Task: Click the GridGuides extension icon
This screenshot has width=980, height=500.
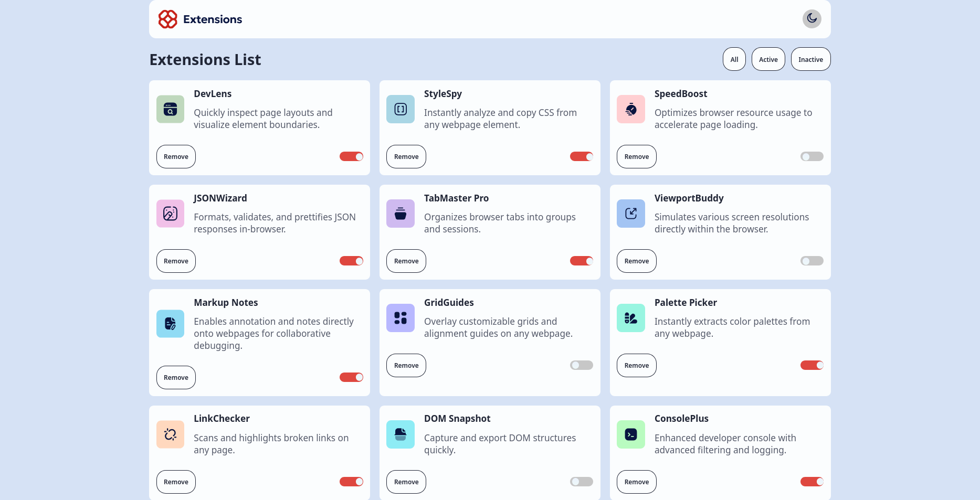Action: tap(401, 318)
